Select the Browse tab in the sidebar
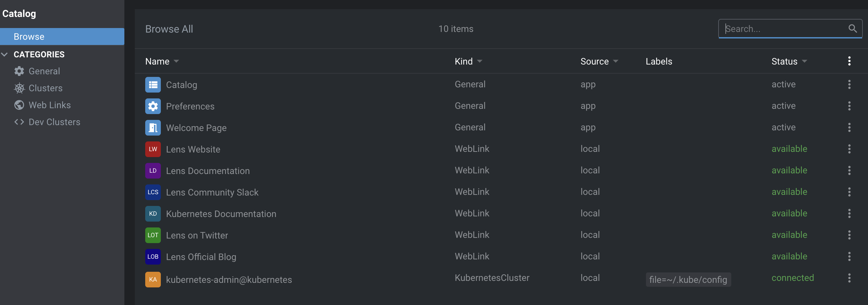Viewport: 868px width, 305px height. (62, 36)
